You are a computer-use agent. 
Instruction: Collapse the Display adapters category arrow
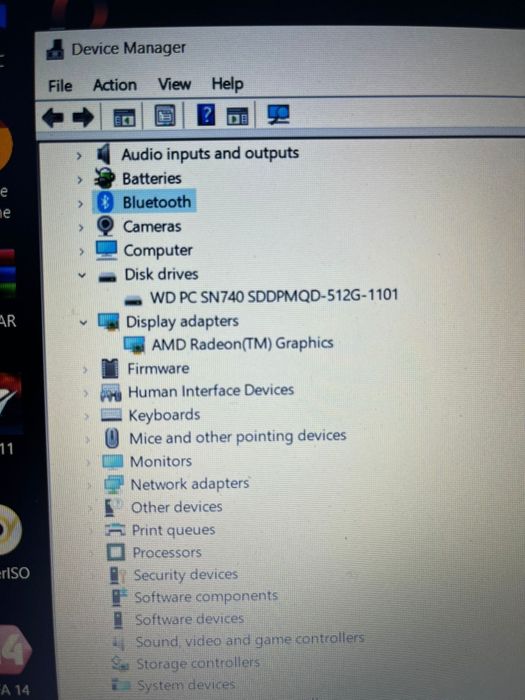coord(83,322)
